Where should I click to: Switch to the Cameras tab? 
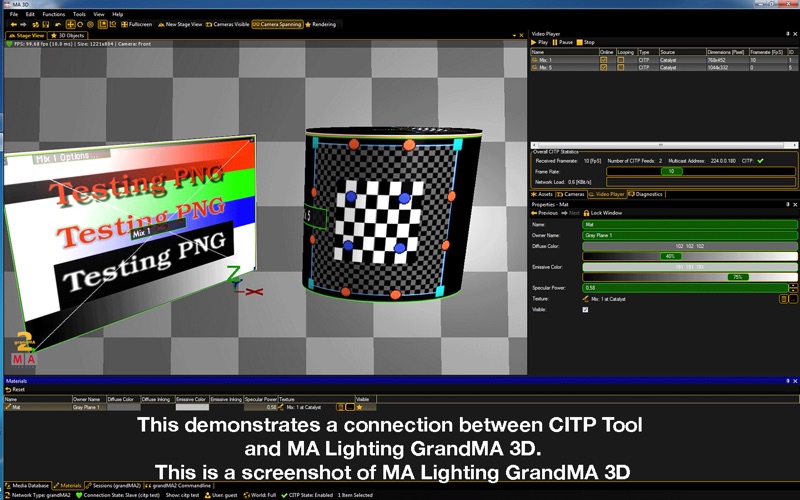[x=570, y=194]
